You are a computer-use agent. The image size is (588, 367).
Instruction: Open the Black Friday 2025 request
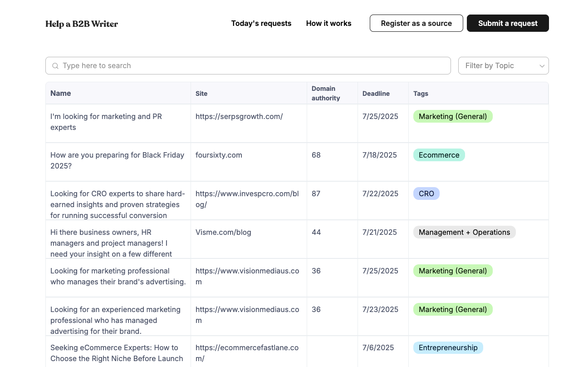117,160
